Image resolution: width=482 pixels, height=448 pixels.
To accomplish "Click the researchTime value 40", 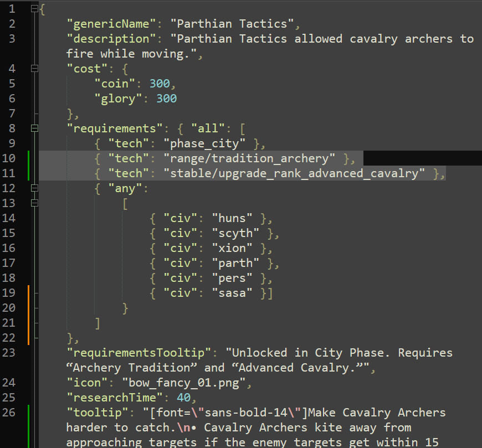I will [183, 398].
